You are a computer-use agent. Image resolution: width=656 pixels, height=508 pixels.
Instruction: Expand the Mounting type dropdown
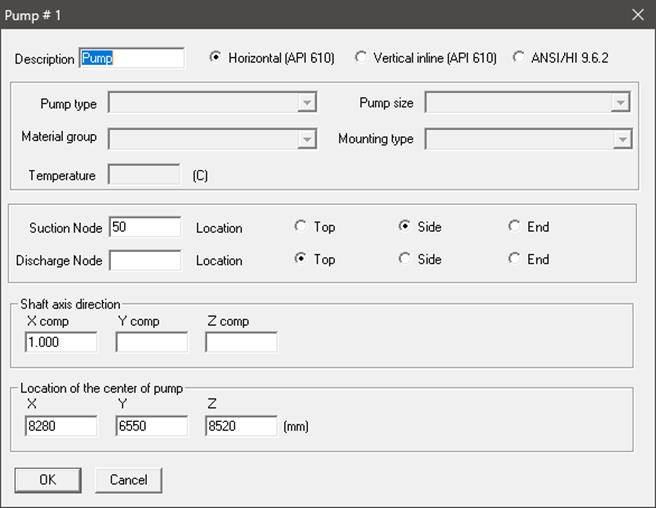pos(528,139)
